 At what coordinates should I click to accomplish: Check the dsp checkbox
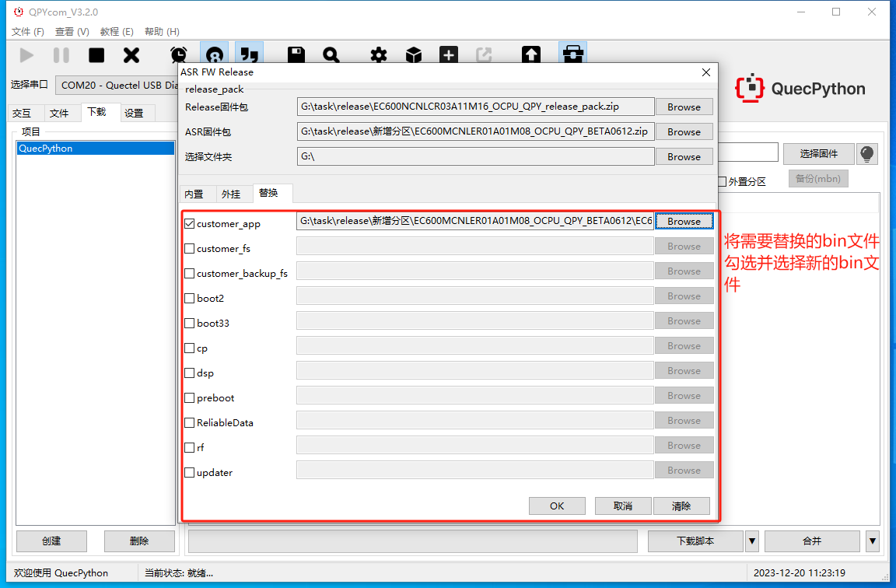click(x=190, y=373)
